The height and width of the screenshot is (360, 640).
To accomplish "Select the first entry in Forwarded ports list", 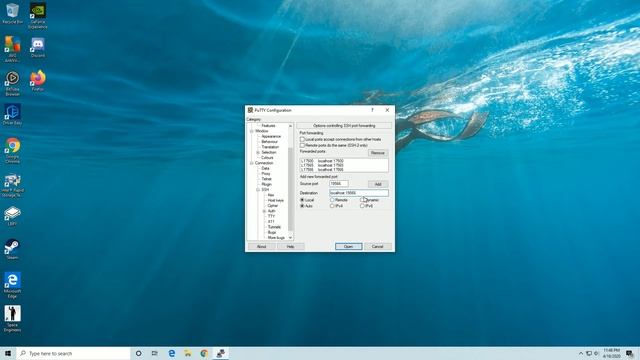I will point(344,161).
